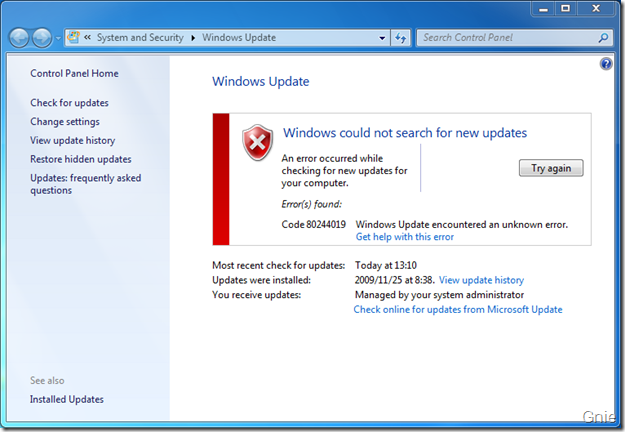This screenshot has height=432, width=625.
Task: Click the double chevron in address bar
Action: coord(87,37)
